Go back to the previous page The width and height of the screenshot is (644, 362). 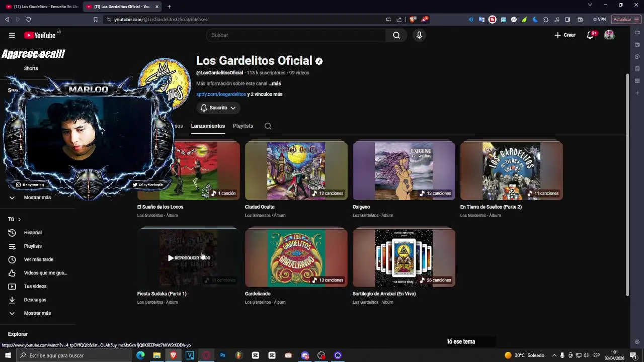click(7, 20)
